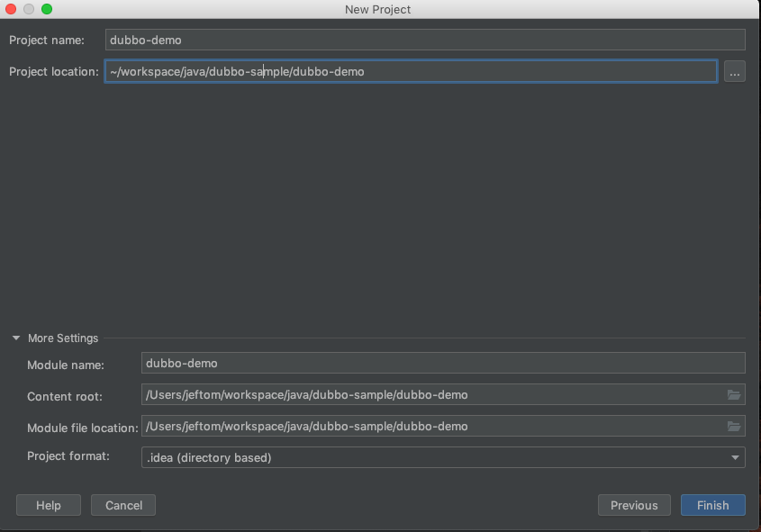Viewport: 761px width, 532px height.
Task: Open the Content root folder browser icon
Action: point(734,395)
